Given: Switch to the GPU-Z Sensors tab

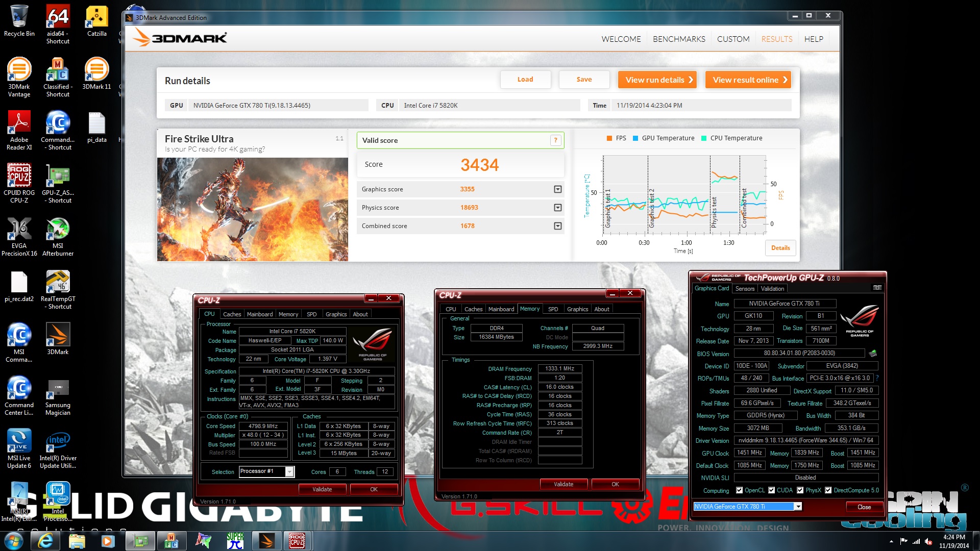Looking at the screenshot, I should click(745, 289).
